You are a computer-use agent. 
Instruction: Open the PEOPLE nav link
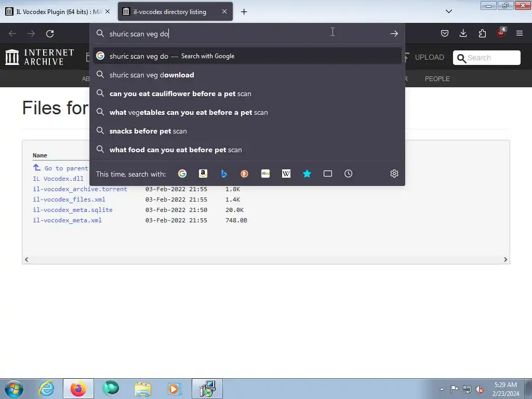point(437,79)
